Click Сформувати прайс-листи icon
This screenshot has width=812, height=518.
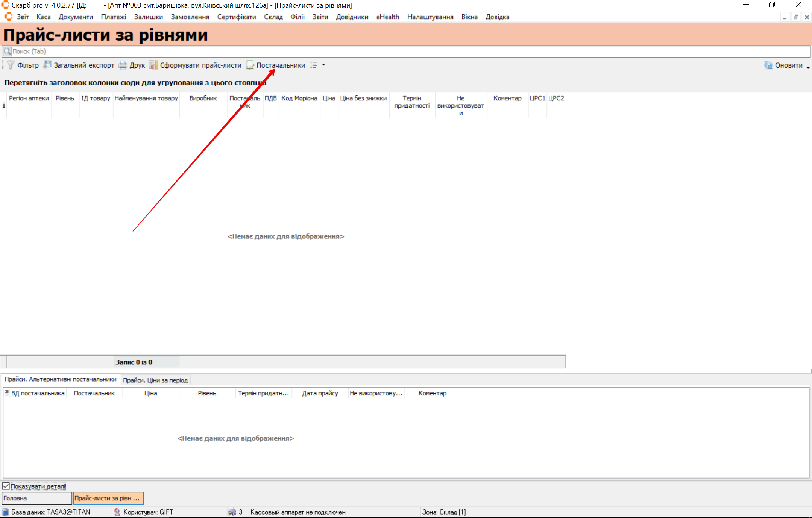(153, 65)
